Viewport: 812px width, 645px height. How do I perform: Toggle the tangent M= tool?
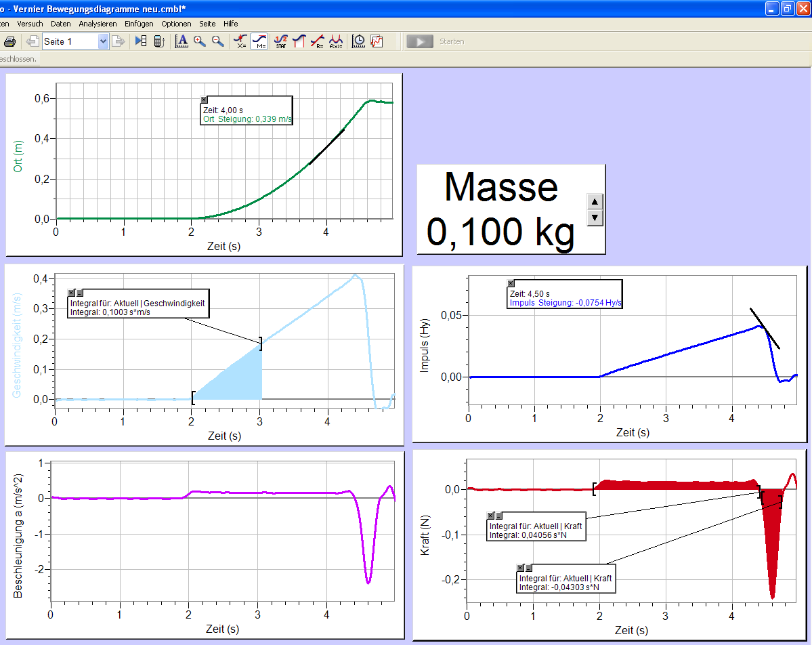pyautogui.click(x=259, y=41)
